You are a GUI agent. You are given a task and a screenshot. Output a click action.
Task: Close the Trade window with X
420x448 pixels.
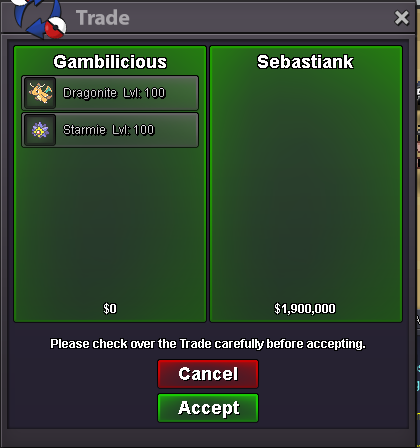tap(401, 17)
